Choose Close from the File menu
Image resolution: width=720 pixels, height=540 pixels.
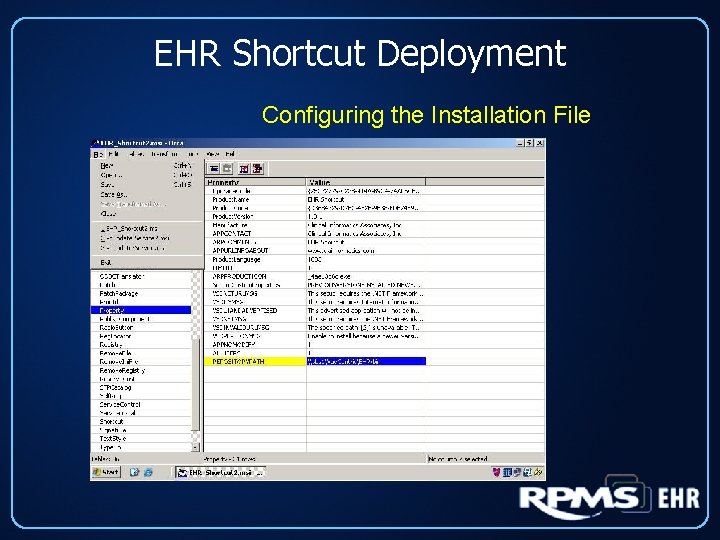tap(147, 214)
